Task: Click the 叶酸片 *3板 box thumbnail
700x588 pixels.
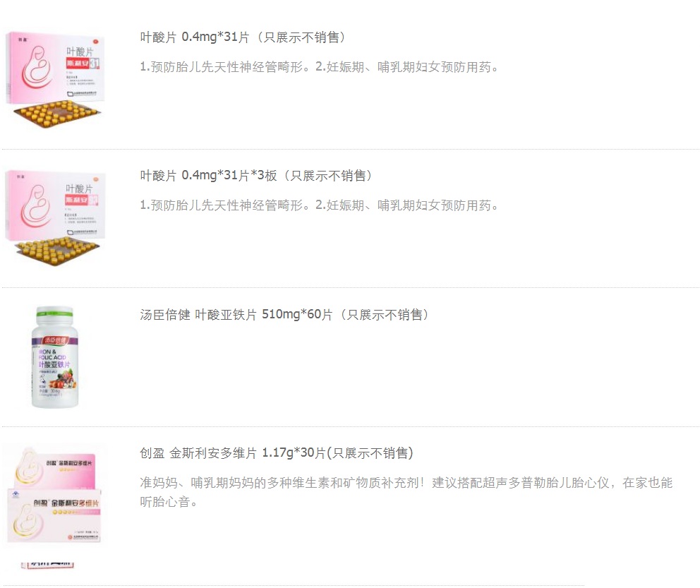Action: [x=55, y=219]
